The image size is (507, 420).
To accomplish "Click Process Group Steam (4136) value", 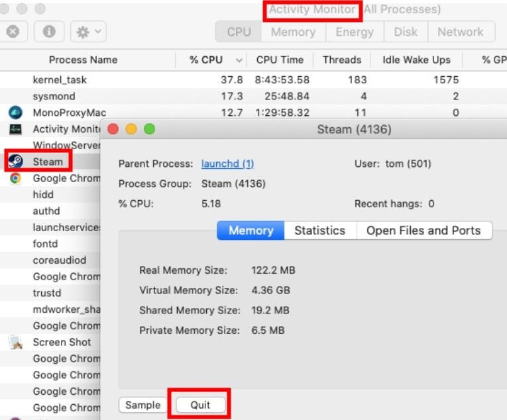I will coord(233,184).
